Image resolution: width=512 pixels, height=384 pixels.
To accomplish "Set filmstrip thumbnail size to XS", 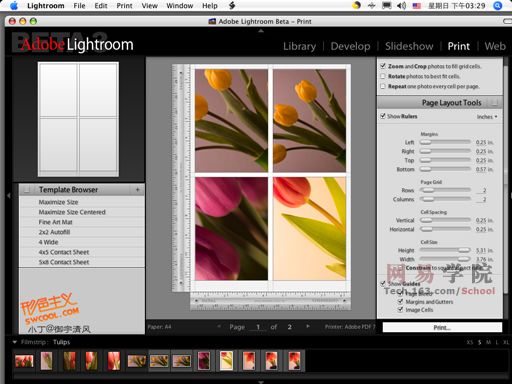I will (x=469, y=342).
